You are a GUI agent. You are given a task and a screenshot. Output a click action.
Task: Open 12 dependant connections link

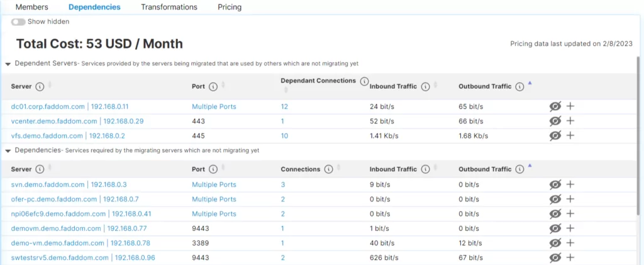click(284, 106)
